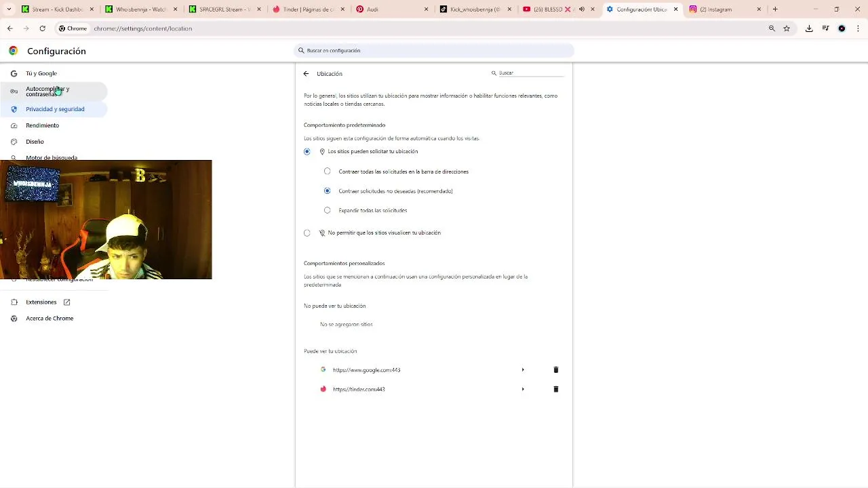The height and width of the screenshot is (488, 868).
Task: Open the downloads icon in toolbar
Action: pos(809,28)
